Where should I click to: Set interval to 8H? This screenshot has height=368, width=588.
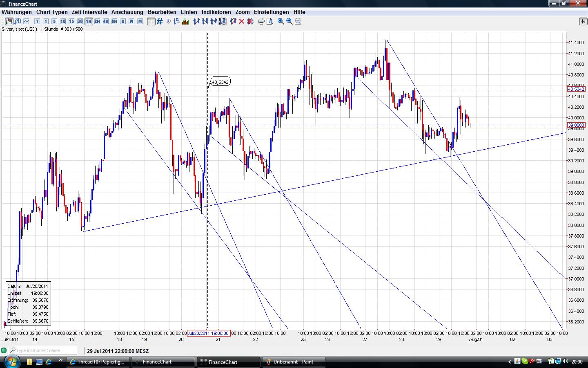click(x=114, y=21)
